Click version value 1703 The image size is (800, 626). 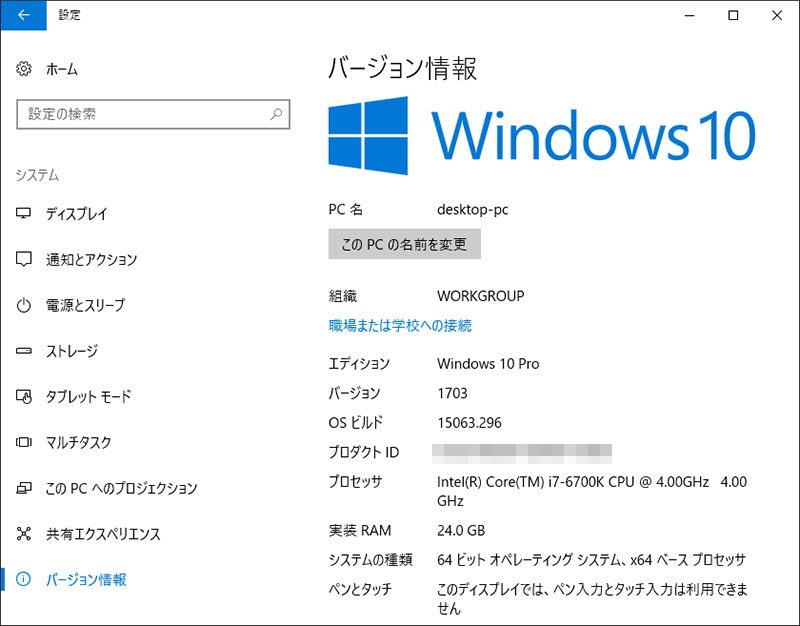coord(453,393)
